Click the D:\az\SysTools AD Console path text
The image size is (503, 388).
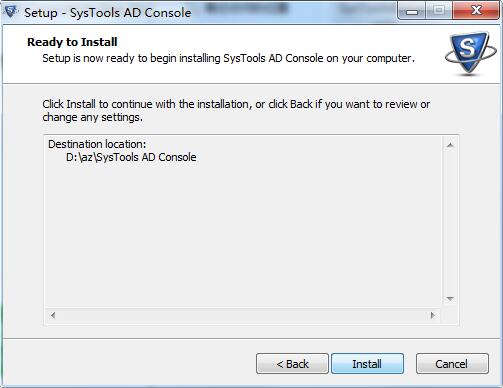[131, 157]
